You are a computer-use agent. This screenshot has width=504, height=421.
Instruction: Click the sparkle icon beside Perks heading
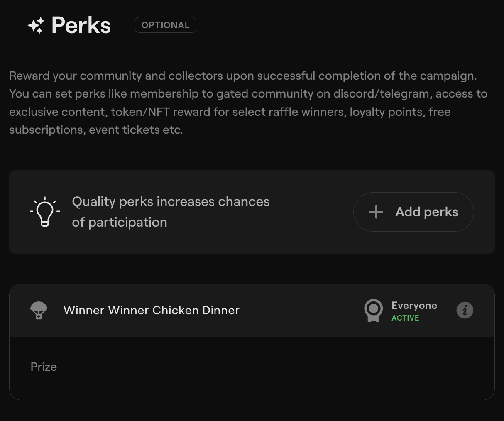[36, 26]
